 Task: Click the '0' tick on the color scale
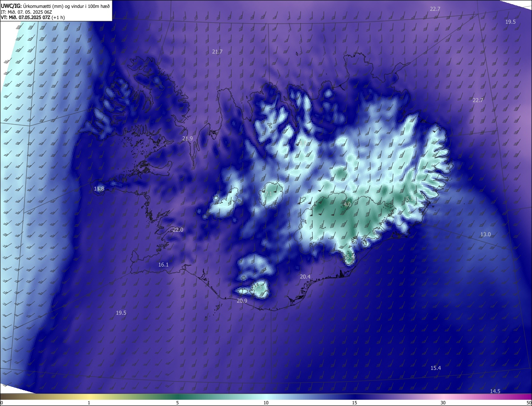[2, 403]
